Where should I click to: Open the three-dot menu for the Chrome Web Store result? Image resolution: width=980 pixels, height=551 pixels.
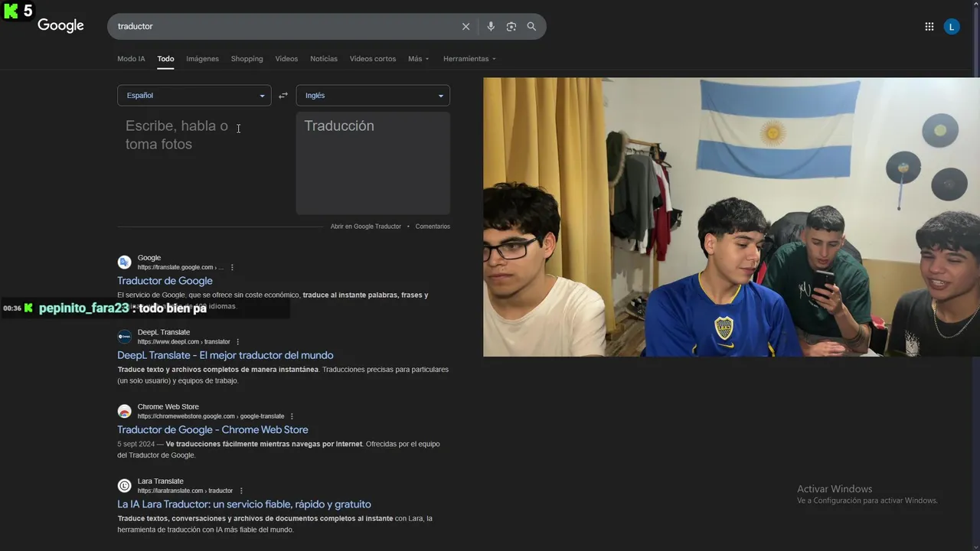point(292,416)
